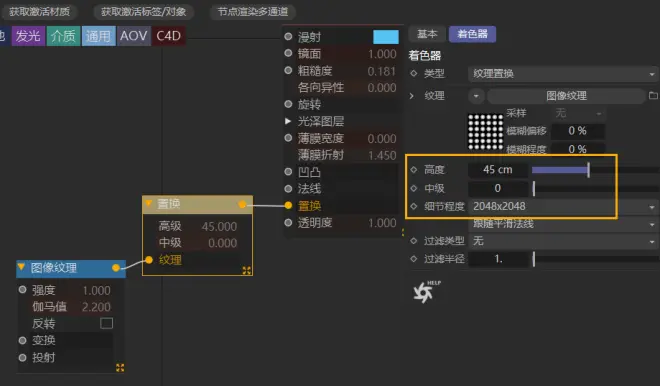This screenshot has height=386, width=660.
Task: Click the 高度 slider
Action: point(595,170)
